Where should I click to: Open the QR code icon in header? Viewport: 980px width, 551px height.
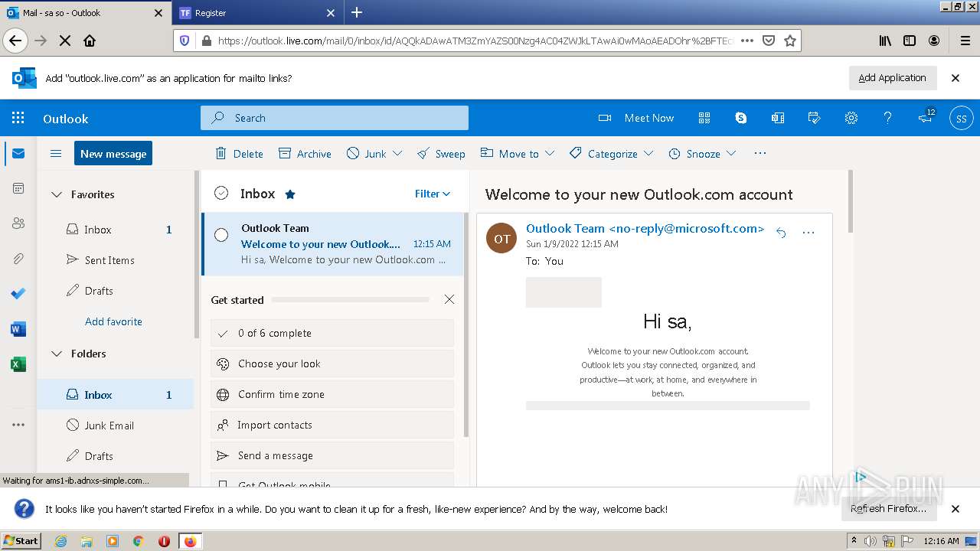tap(704, 118)
